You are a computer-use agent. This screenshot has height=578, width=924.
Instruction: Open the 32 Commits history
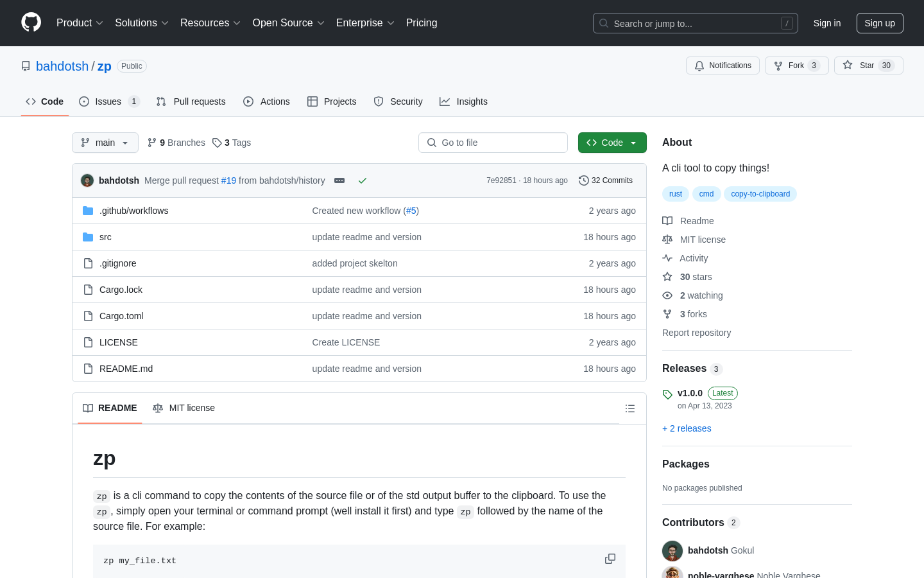coord(606,180)
